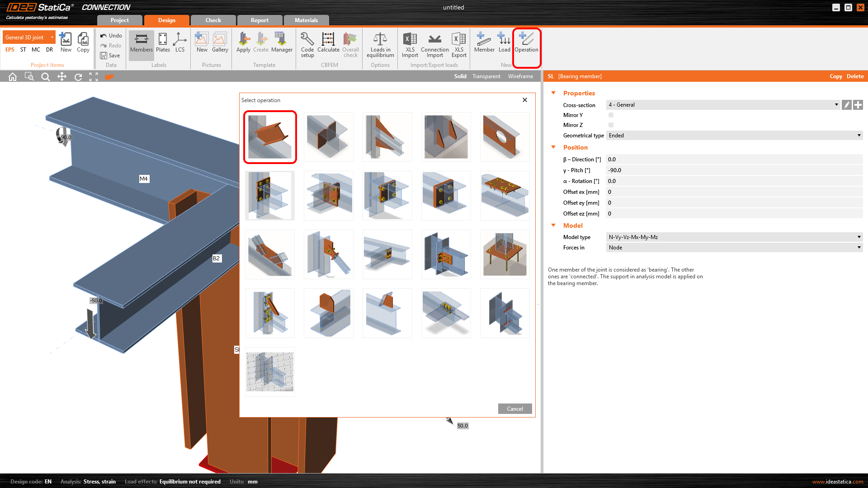This screenshot has height=488, width=868.
Task: Click the home view icon
Action: [x=13, y=77]
